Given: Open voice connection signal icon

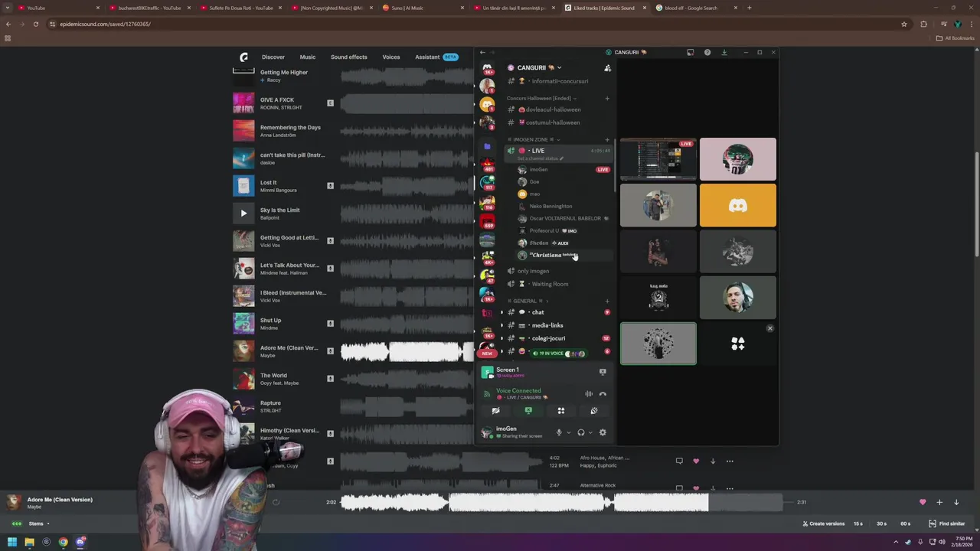Looking at the screenshot, I should tap(487, 394).
